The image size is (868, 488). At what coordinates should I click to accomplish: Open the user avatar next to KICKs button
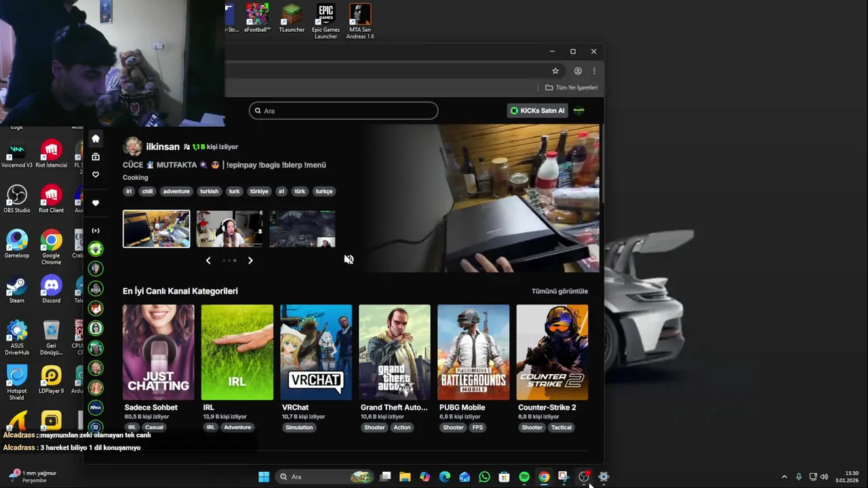[579, 110]
